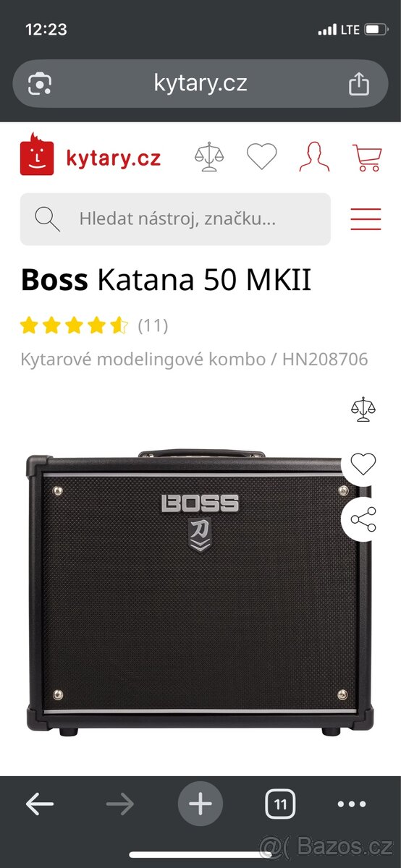Open a new tab with plus button
401x868 pixels.
[x=200, y=804]
